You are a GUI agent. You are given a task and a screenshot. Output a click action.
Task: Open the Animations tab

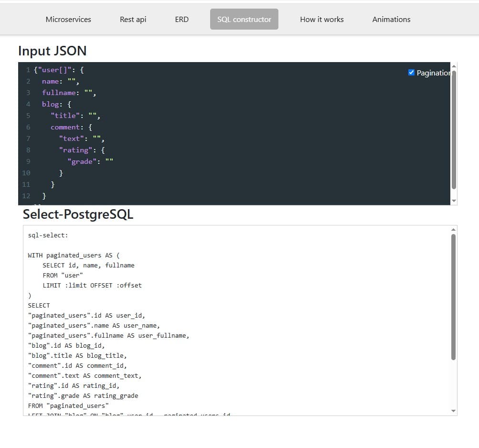click(391, 19)
